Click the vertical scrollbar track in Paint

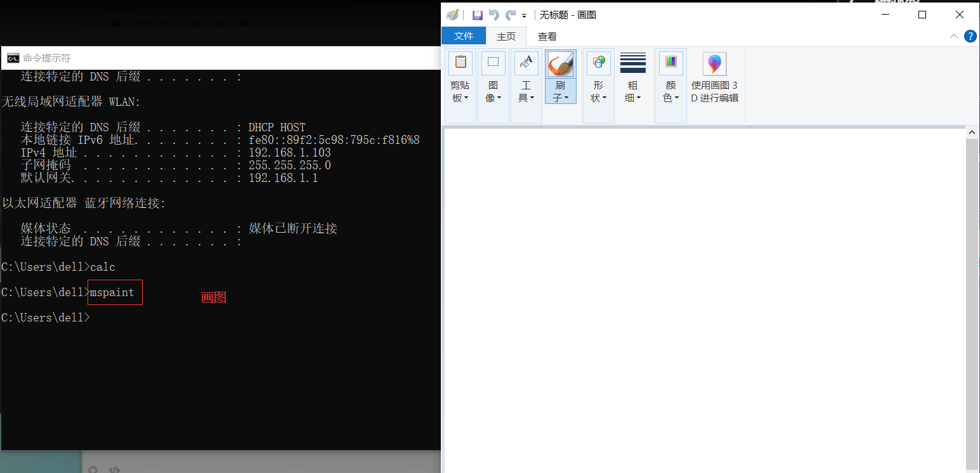[972, 304]
